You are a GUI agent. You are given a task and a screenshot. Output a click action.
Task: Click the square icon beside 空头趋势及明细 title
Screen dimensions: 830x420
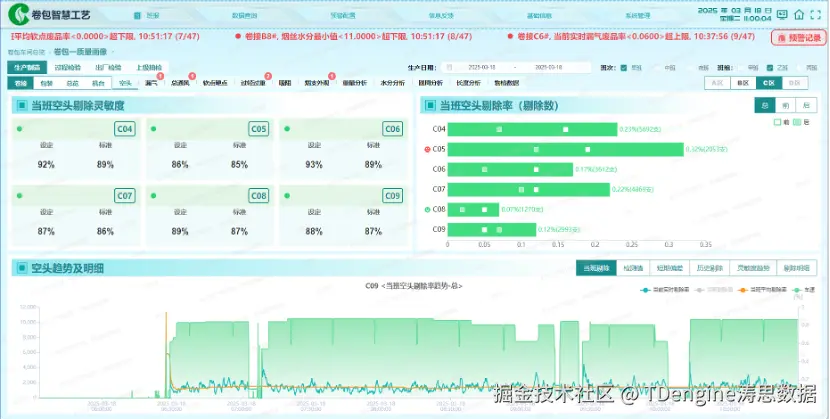point(22,268)
